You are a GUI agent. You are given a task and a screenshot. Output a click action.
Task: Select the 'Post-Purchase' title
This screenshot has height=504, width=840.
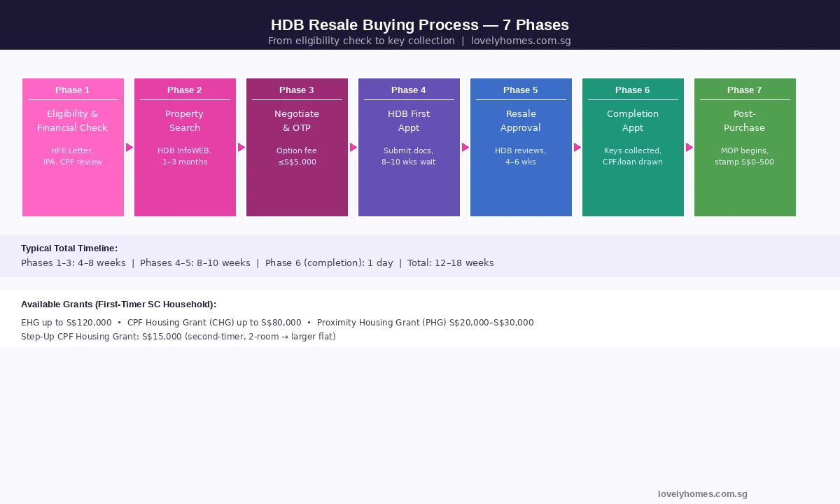[745, 120]
